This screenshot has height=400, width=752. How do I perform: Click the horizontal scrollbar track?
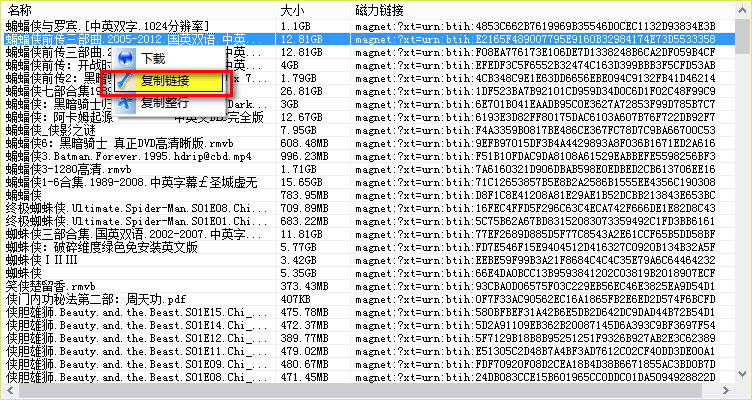point(367,390)
